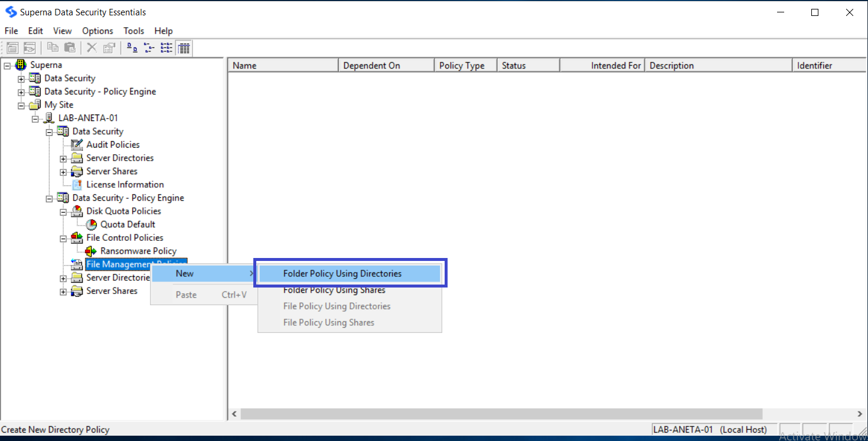Click the Superna root building icon
The height and width of the screenshot is (441, 868).
[x=21, y=65]
